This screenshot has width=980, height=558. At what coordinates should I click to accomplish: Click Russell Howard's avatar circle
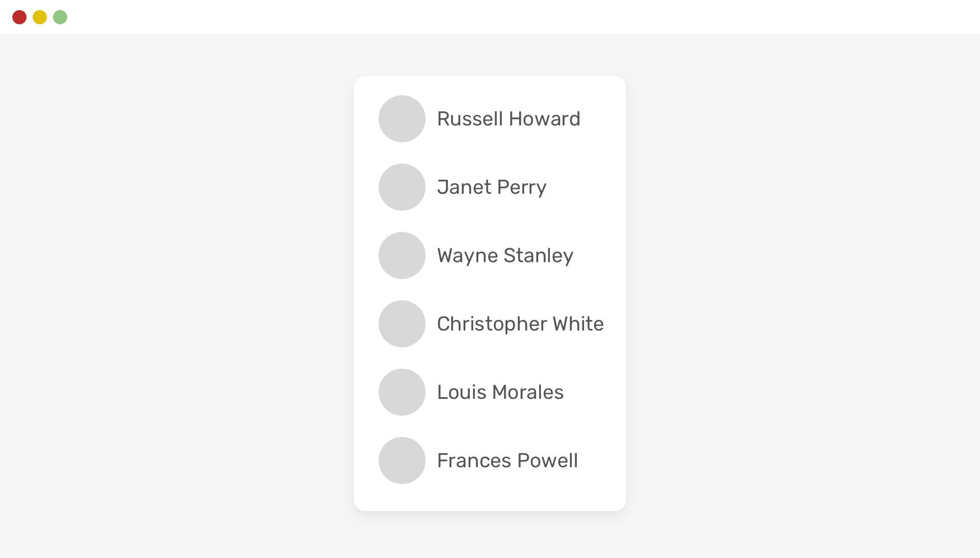point(402,119)
